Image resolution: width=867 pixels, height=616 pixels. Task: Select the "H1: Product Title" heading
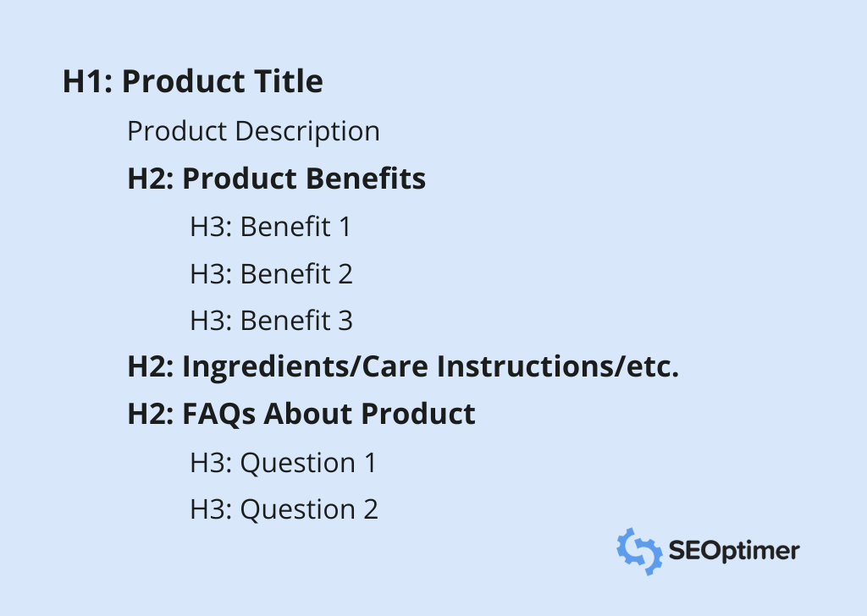click(x=192, y=82)
